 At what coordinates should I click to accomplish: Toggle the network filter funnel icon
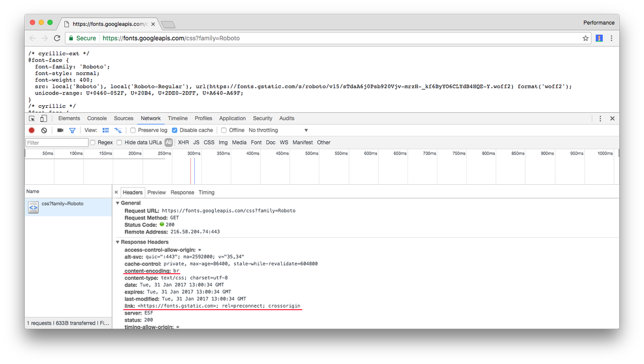pyautogui.click(x=72, y=130)
